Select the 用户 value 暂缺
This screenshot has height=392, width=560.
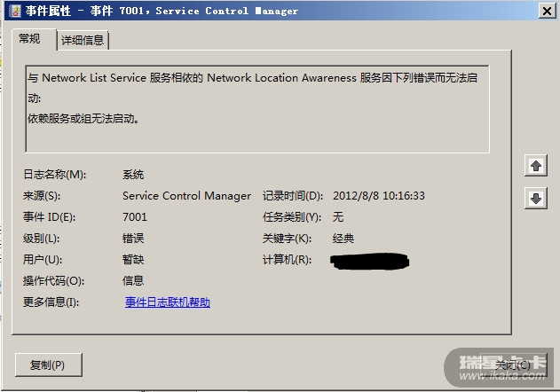(133, 260)
